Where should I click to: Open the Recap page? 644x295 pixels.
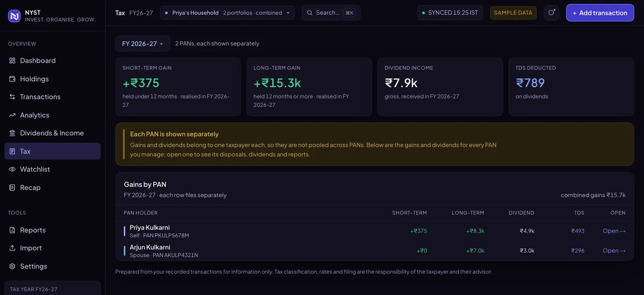tap(52, 188)
